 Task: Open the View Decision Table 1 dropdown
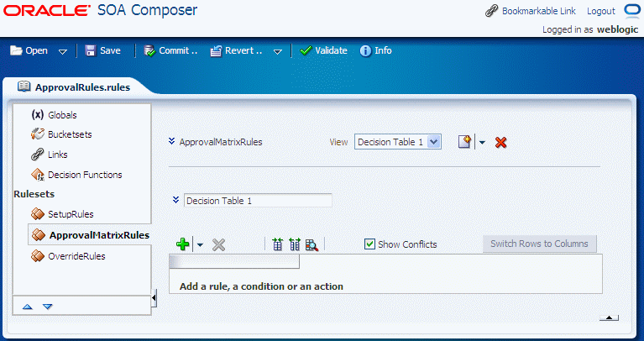pyautogui.click(x=398, y=142)
